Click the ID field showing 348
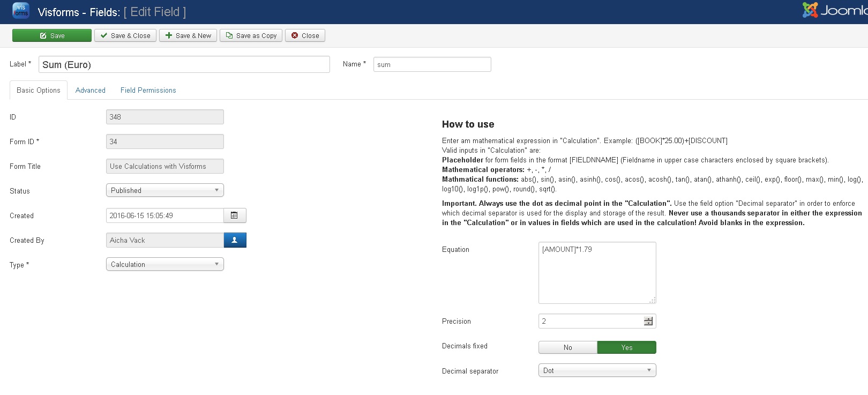868x395 pixels. 165,117
